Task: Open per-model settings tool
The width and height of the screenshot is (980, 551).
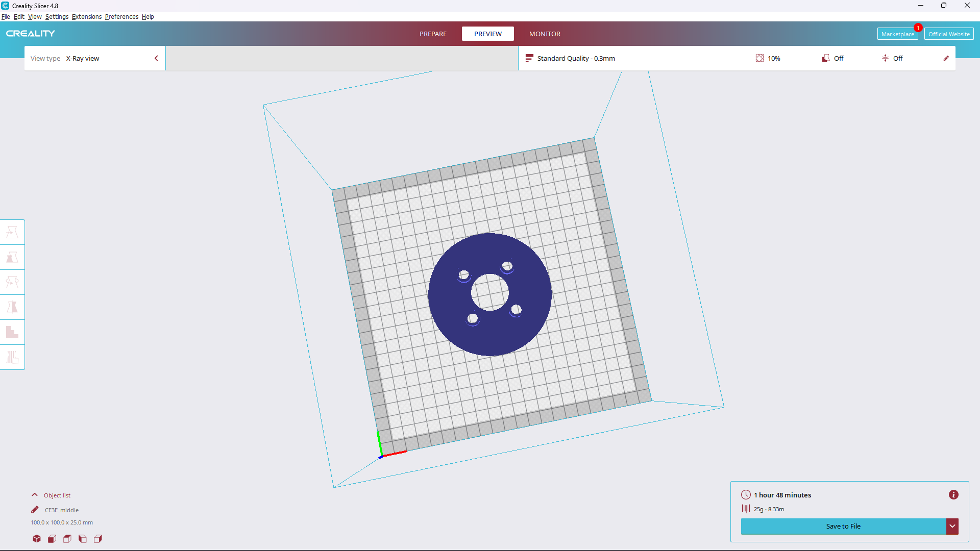Action: tap(12, 332)
